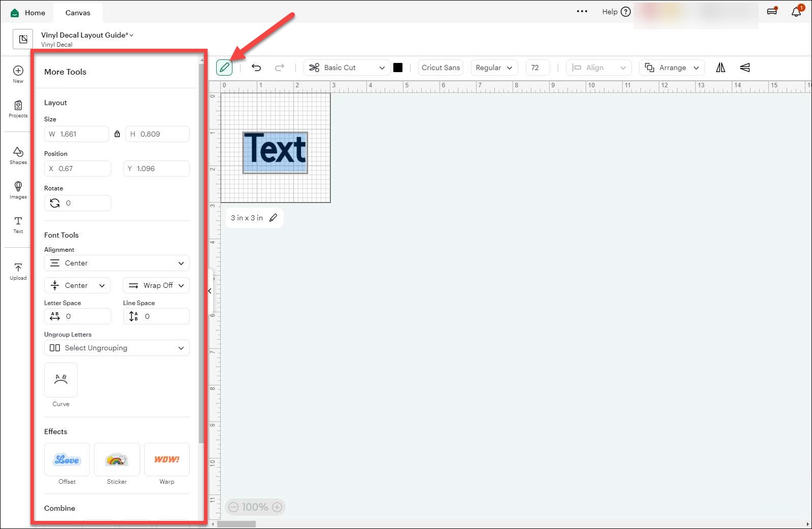Open project name dropdown
This screenshot has height=529, width=812.
coord(87,35)
